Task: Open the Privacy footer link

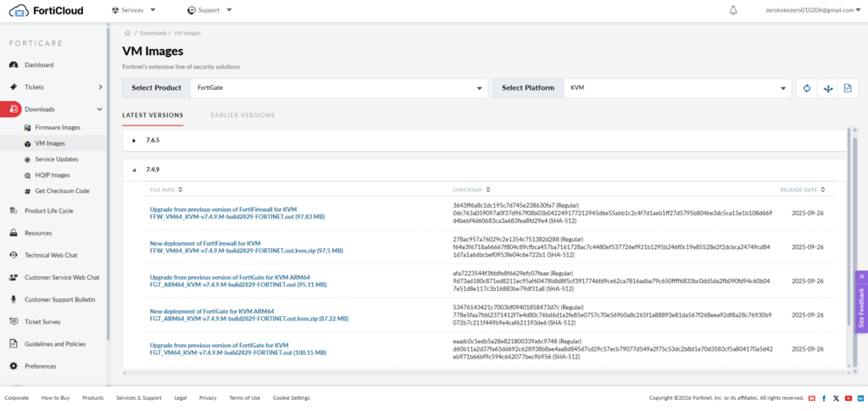Action: [x=209, y=397]
